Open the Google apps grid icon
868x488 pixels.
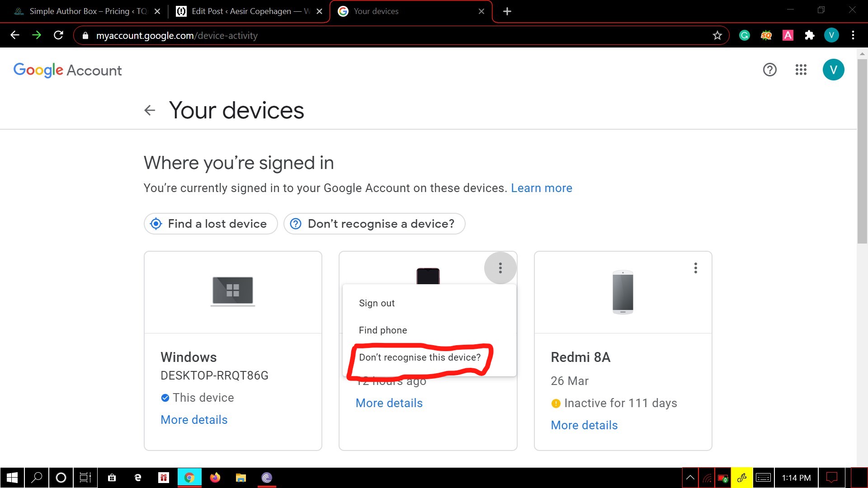800,70
